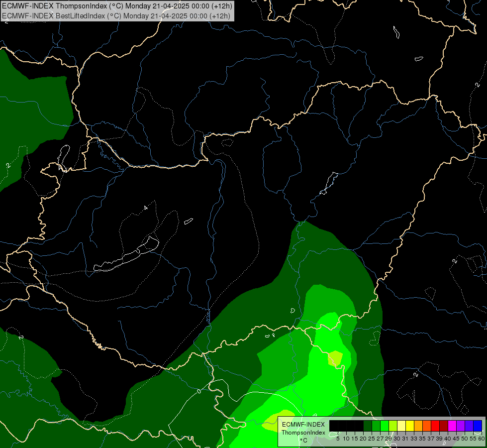
Task: Click the legend tick value '60'
Action: 482,439
